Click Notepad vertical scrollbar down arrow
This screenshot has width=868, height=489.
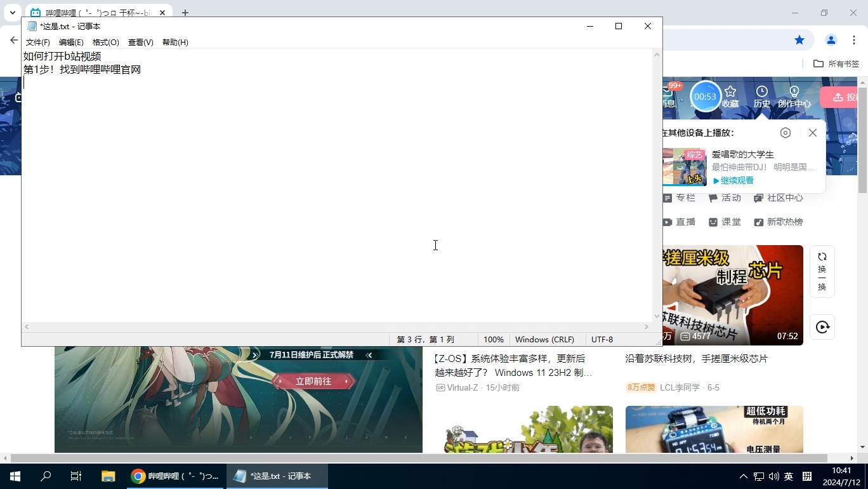[x=657, y=316]
